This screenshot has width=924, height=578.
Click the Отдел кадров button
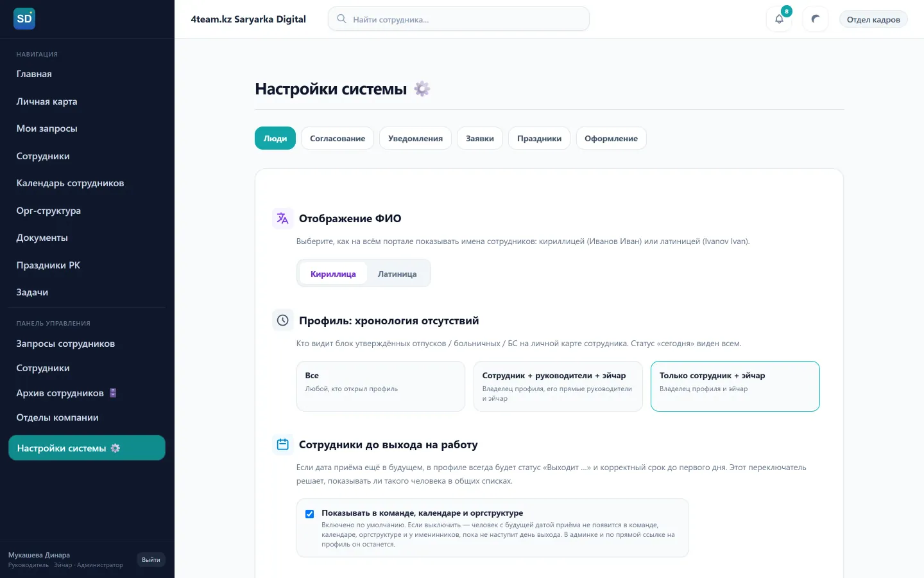click(873, 19)
